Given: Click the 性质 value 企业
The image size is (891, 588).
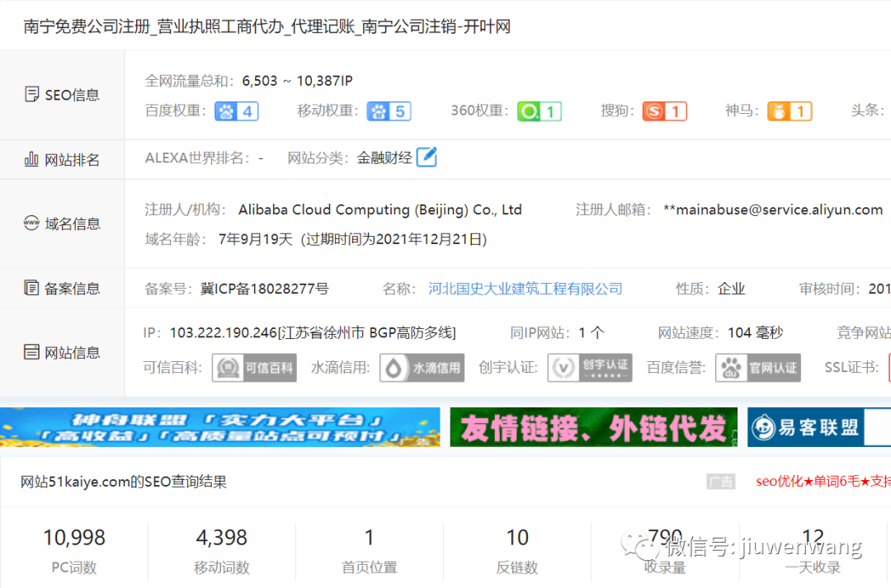Looking at the screenshot, I should (x=731, y=289).
